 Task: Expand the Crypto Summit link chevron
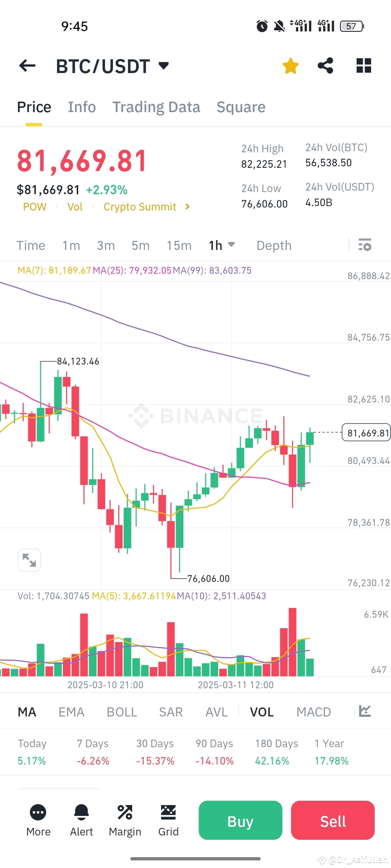[x=188, y=207]
